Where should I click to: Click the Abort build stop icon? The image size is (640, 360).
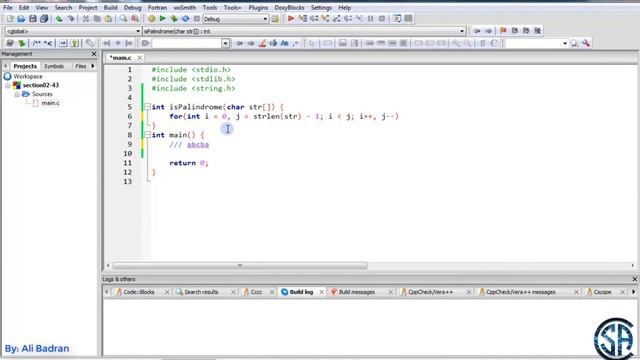[x=197, y=19]
